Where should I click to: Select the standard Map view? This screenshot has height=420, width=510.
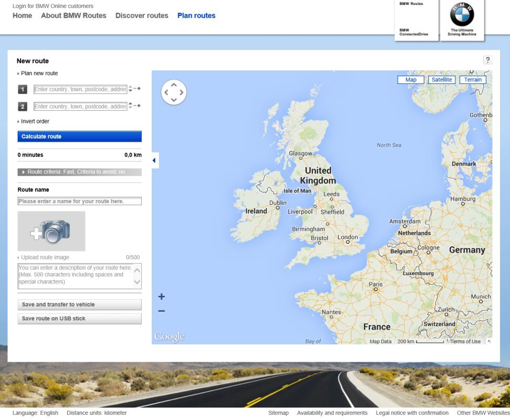coord(411,80)
